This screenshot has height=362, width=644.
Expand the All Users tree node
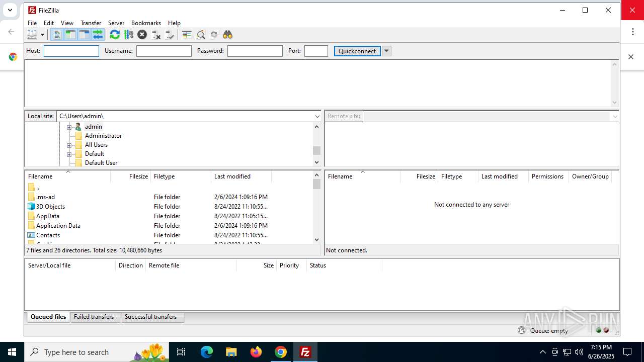69,145
